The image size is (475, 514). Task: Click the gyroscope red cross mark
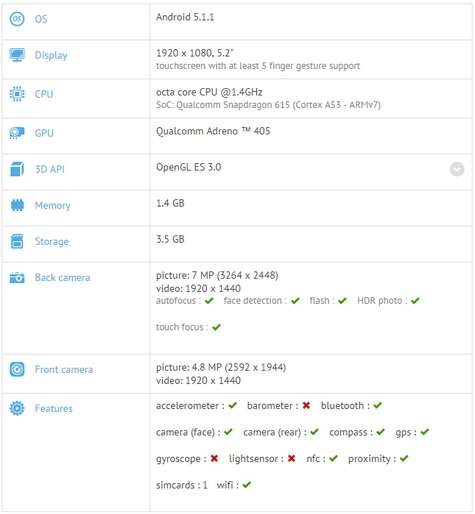[x=214, y=458]
